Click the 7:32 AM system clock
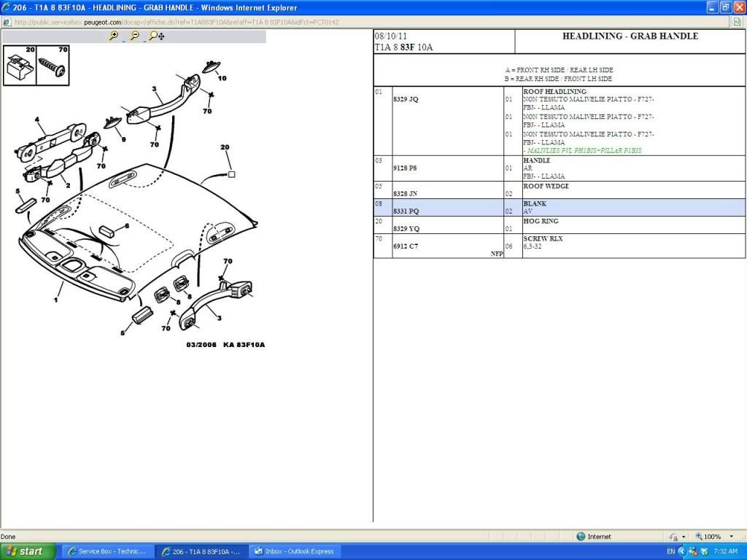 click(x=726, y=551)
